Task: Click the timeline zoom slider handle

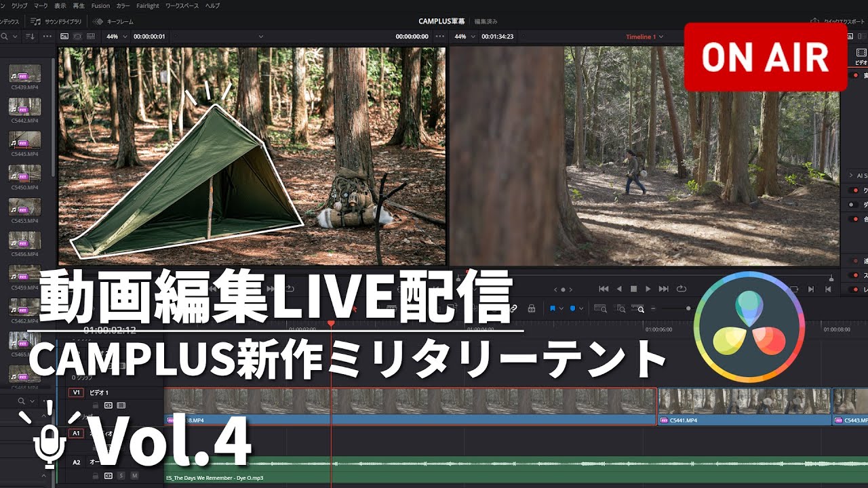Action: tap(688, 308)
